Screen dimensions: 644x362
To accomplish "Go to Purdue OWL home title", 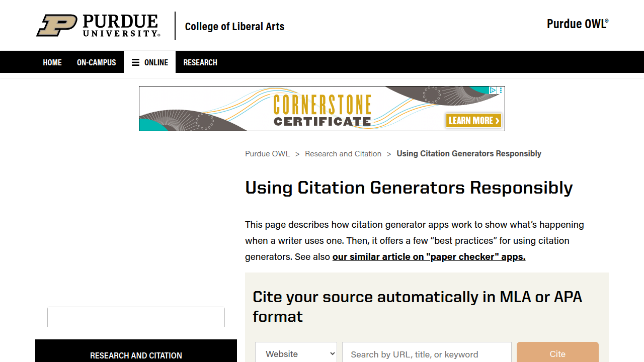I will (578, 24).
